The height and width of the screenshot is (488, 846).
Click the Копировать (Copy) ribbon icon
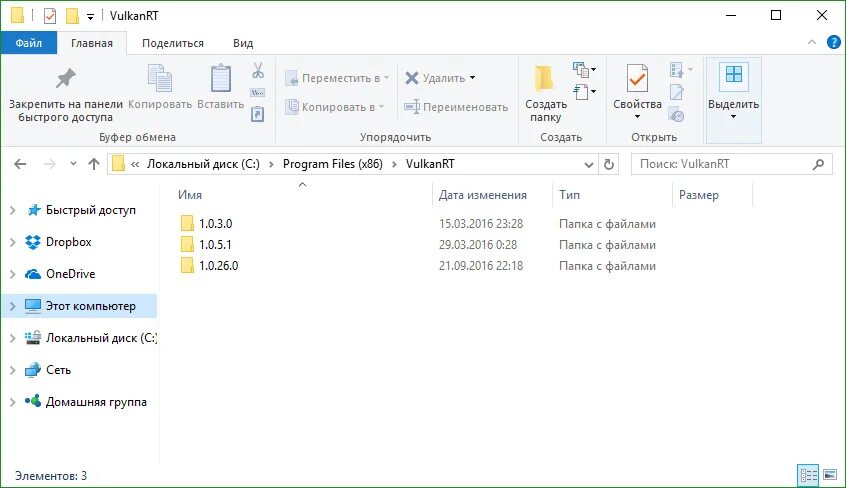(160, 78)
